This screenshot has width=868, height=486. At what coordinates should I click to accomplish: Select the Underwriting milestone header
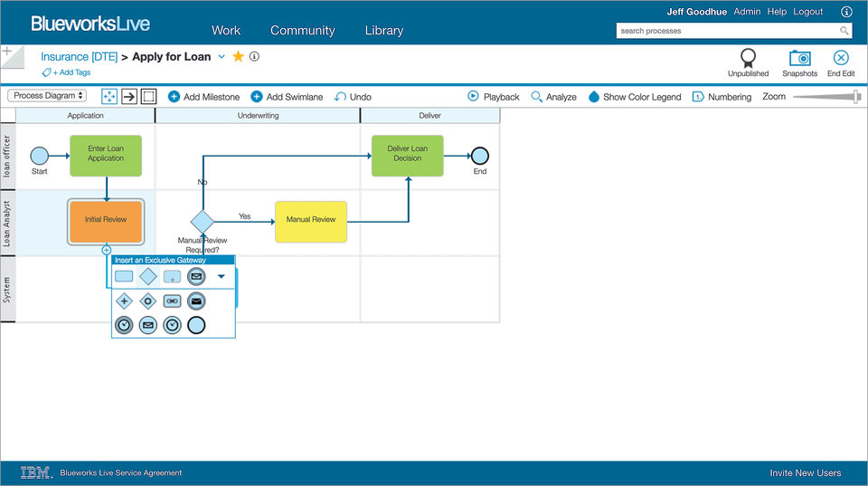(x=258, y=115)
